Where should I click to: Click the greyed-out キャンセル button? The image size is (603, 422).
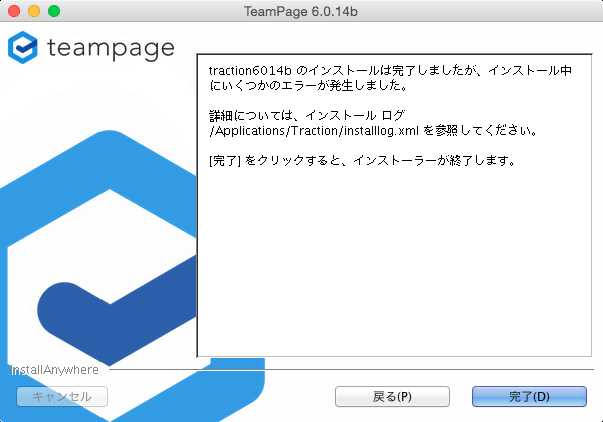(x=62, y=396)
